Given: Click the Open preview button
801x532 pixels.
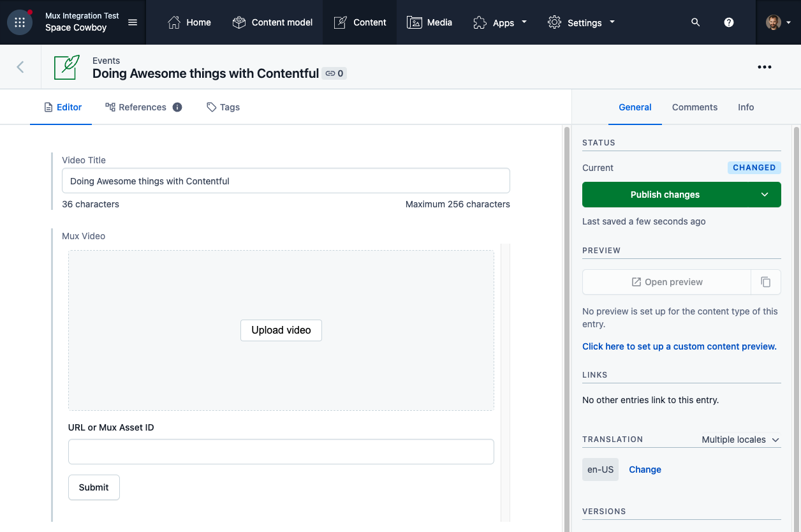Looking at the screenshot, I should click(x=666, y=282).
